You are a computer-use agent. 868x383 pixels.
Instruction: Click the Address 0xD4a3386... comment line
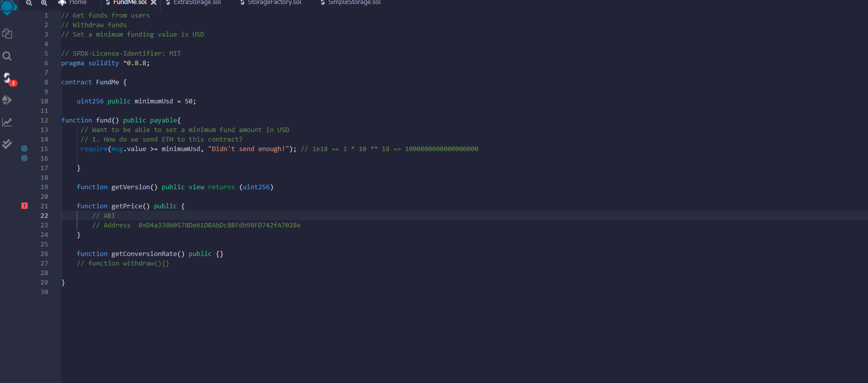tap(196, 225)
